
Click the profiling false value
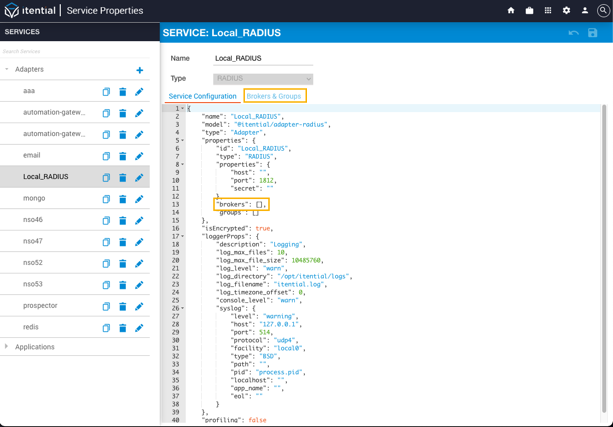point(257,420)
